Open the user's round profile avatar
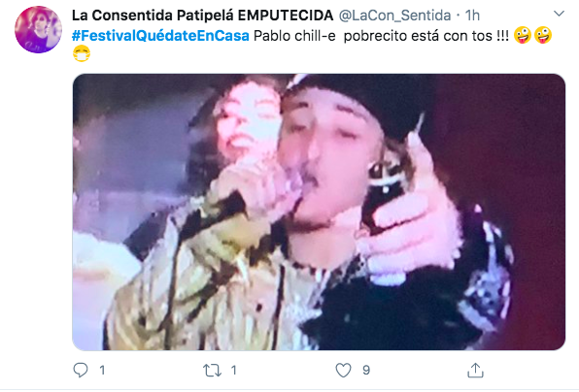Viewport: 579px width, 392px height. [38, 29]
